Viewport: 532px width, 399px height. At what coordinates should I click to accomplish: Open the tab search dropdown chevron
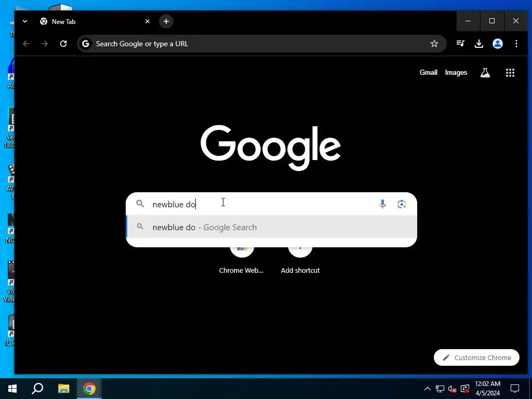point(25,21)
